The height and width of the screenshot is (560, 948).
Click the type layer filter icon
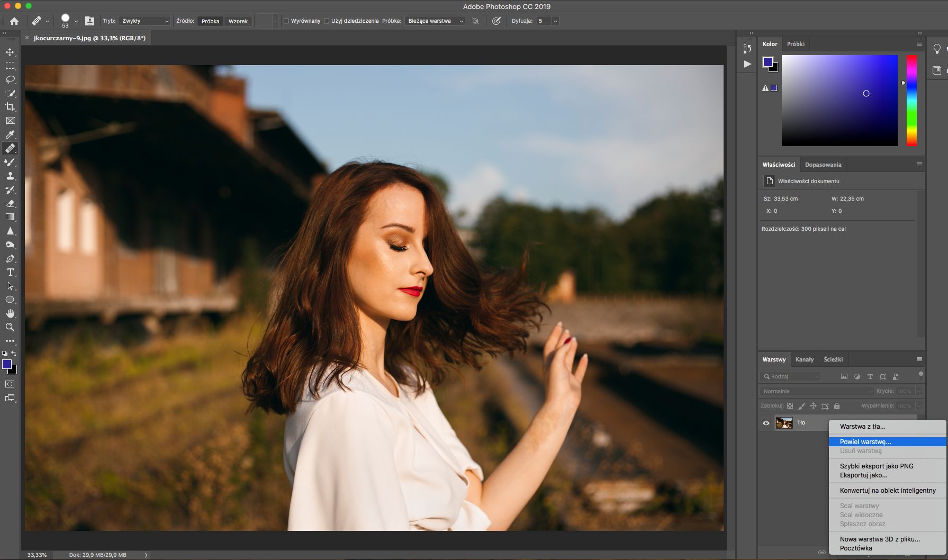tap(870, 376)
